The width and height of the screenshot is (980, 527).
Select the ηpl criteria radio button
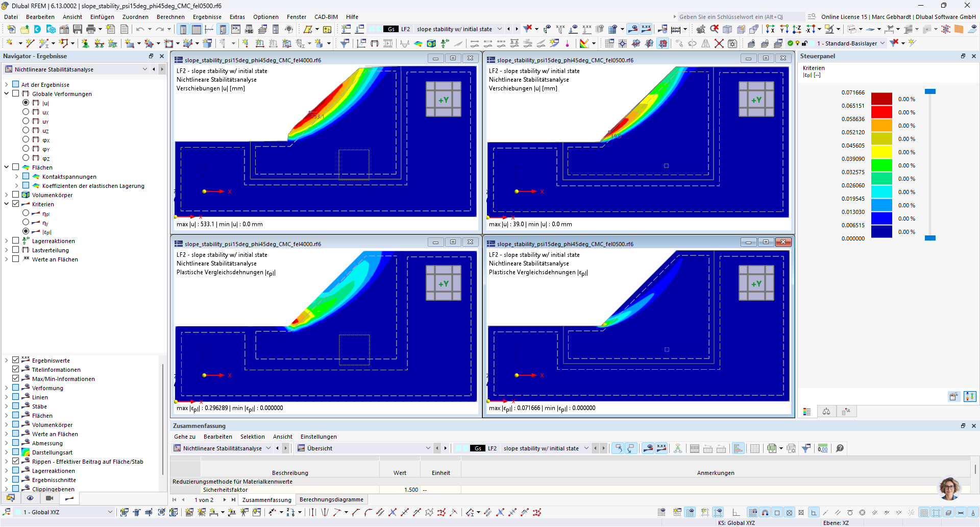26,213
